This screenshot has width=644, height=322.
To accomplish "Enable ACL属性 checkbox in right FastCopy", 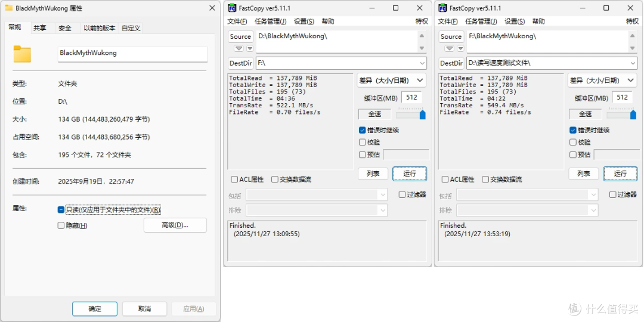I will point(445,179).
